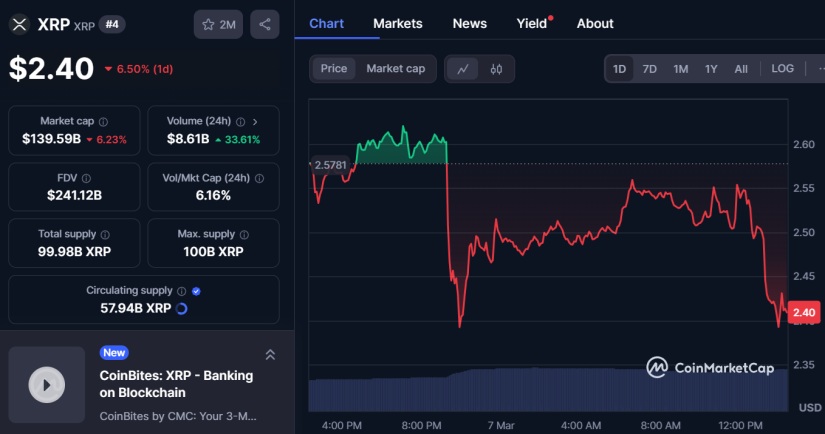Select the All time range

point(741,69)
